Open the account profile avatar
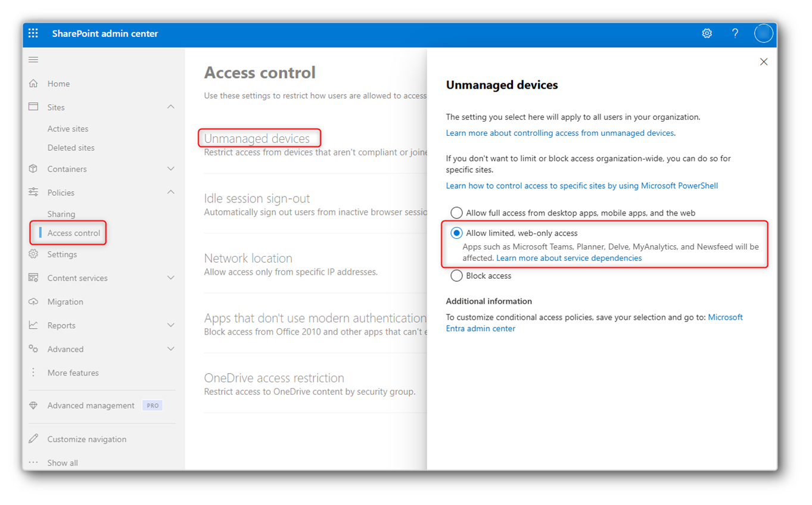Screen dimensions: 812x505 click(x=763, y=33)
